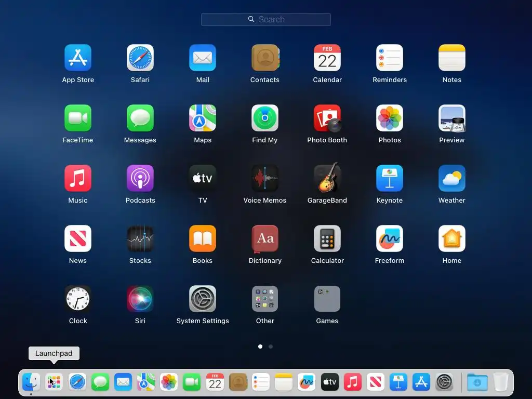Open FaceTime from the Dock

[x=192, y=382]
